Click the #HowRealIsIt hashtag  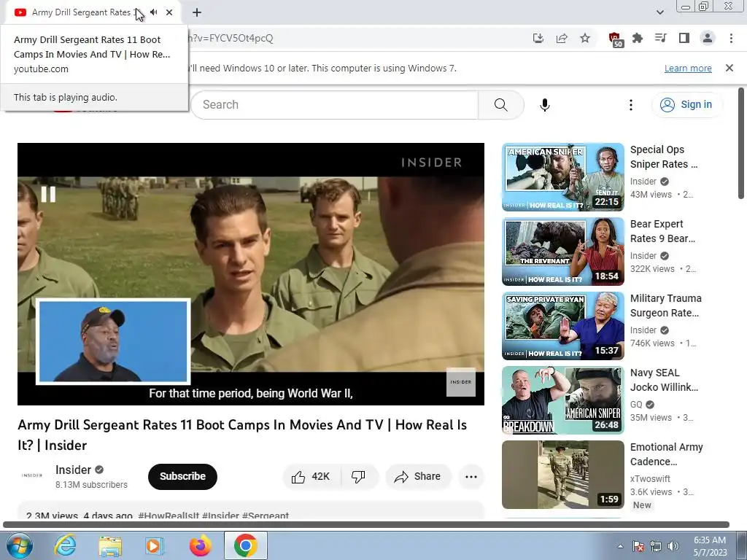tap(169, 516)
